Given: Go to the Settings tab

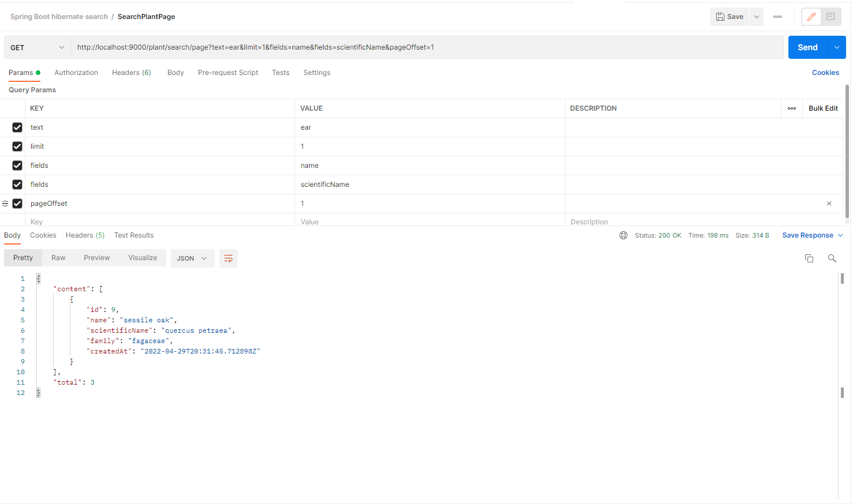Looking at the screenshot, I should (x=317, y=73).
